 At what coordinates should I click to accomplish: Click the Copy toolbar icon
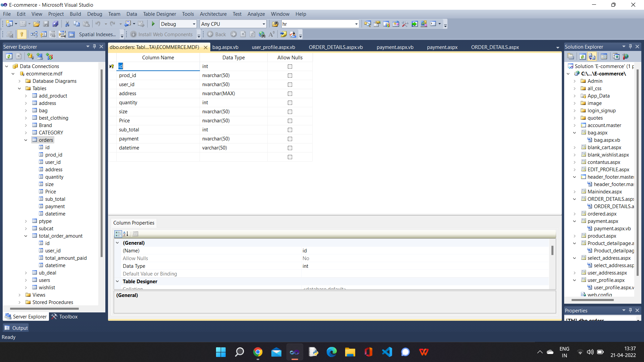click(76, 24)
